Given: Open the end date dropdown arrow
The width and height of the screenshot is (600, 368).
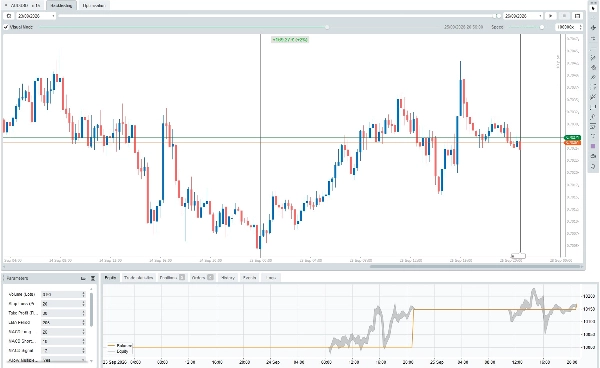Looking at the screenshot, I should [x=540, y=16].
